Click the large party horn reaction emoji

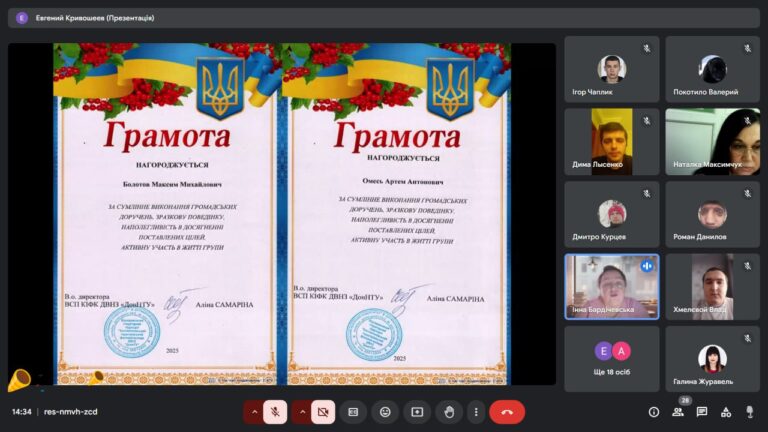20,380
